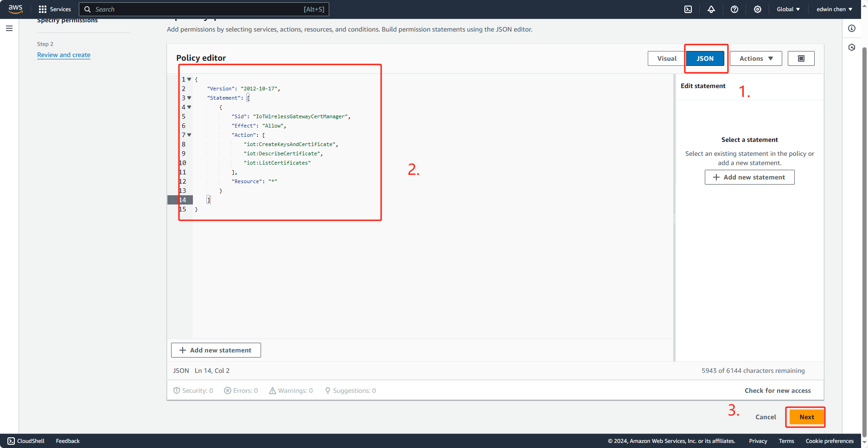Screen dimensions: 868x448
Task: Click line number 14 in gutter
Action: (x=182, y=200)
